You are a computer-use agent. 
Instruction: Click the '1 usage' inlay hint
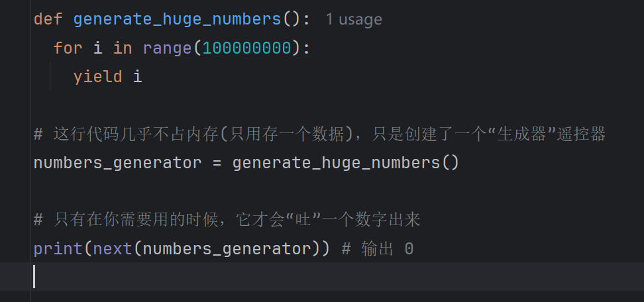[354, 19]
